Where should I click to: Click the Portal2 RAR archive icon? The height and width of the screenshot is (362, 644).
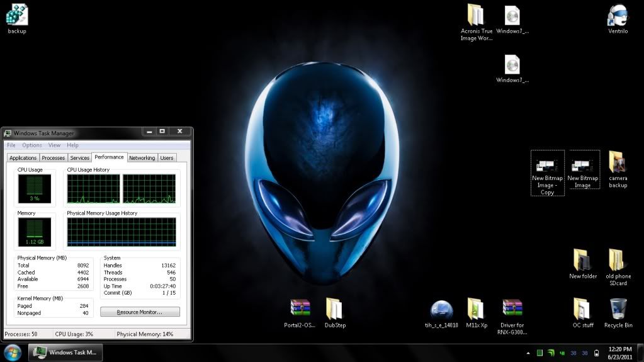pyautogui.click(x=300, y=309)
